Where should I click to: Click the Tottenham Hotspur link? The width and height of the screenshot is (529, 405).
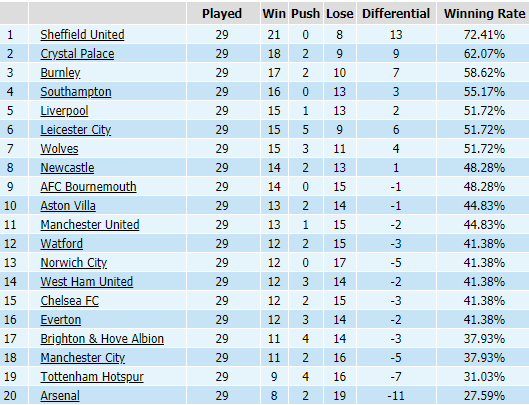[x=92, y=377]
